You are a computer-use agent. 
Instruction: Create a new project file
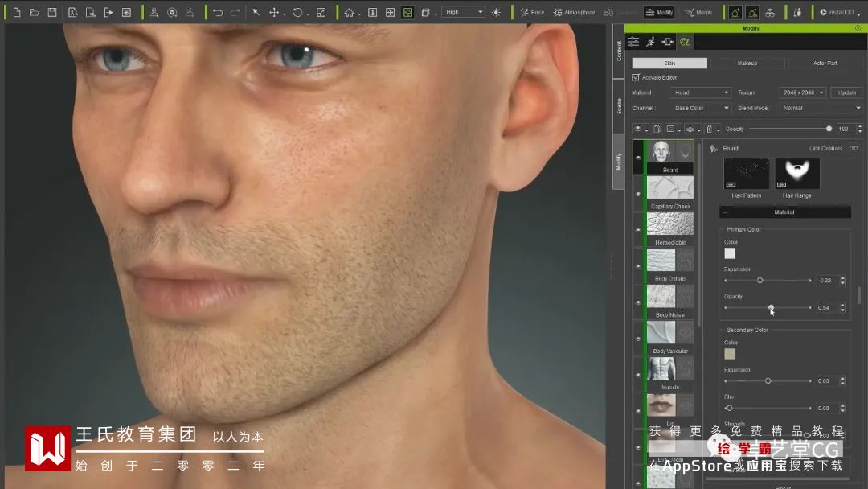point(17,12)
